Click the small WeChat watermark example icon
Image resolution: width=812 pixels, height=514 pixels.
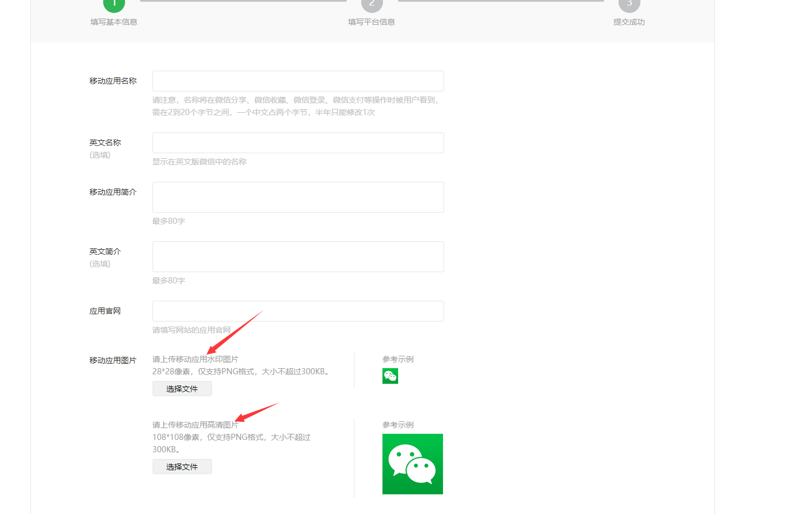390,376
